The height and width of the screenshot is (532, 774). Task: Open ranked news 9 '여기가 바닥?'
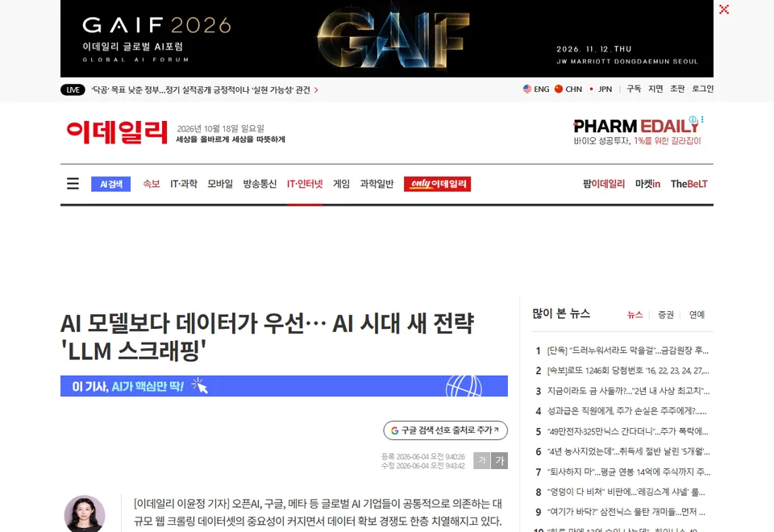point(626,513)
